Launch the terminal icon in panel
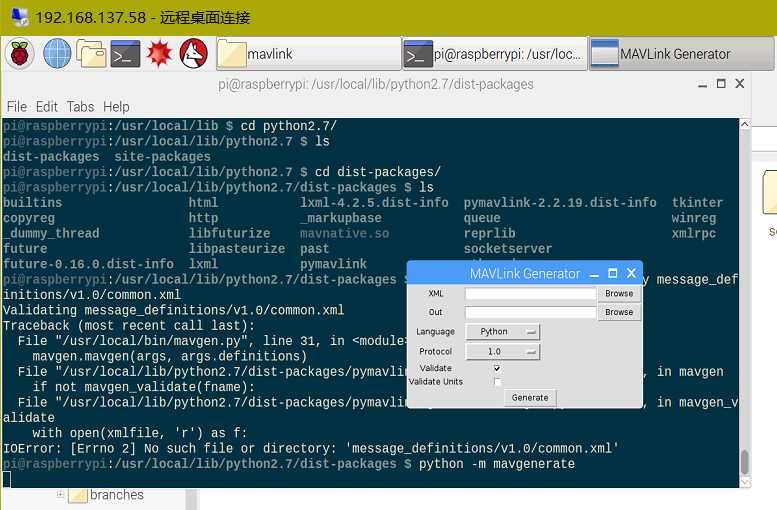777x510 pixels. click(x=125, y=54)
